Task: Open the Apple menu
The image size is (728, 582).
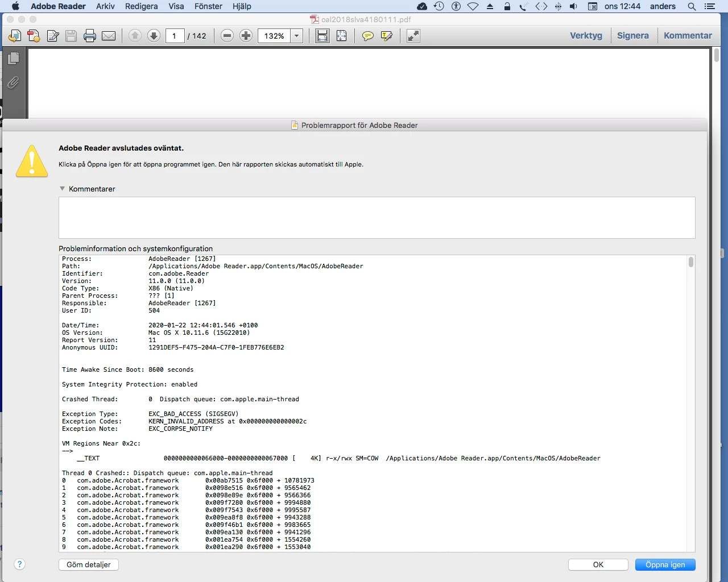Action: [x=15, y=6]
